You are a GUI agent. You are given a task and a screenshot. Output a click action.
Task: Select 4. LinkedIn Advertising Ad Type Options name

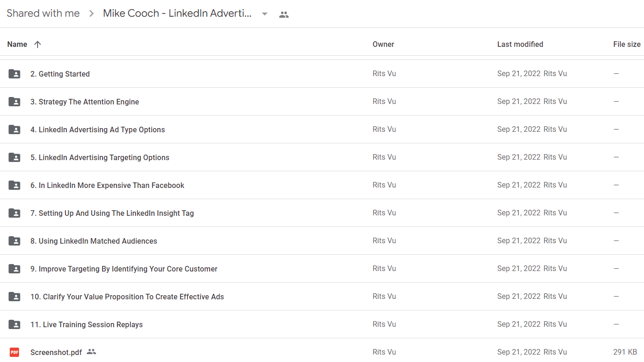97,129
